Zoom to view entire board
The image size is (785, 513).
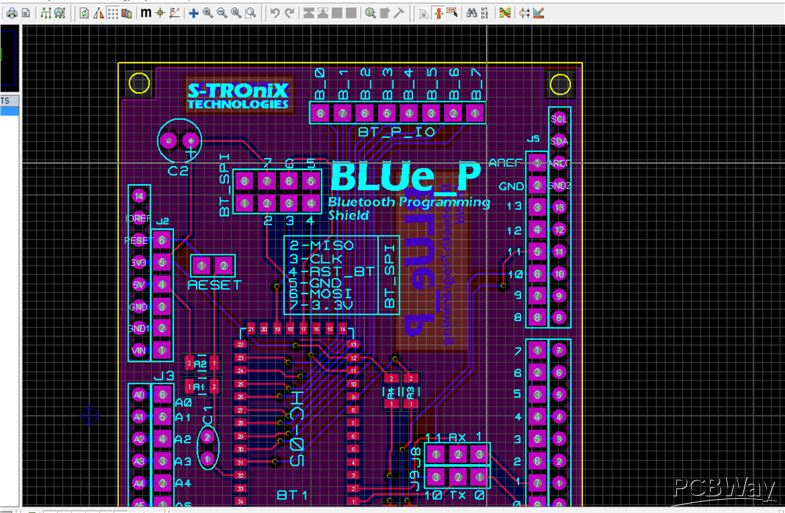(236, 13)
